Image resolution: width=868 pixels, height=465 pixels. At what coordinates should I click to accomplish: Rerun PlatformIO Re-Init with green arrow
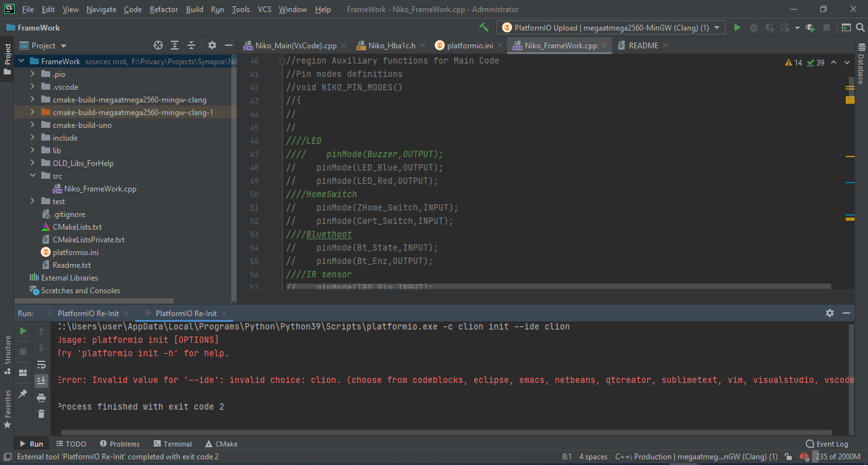pos(24,331)
